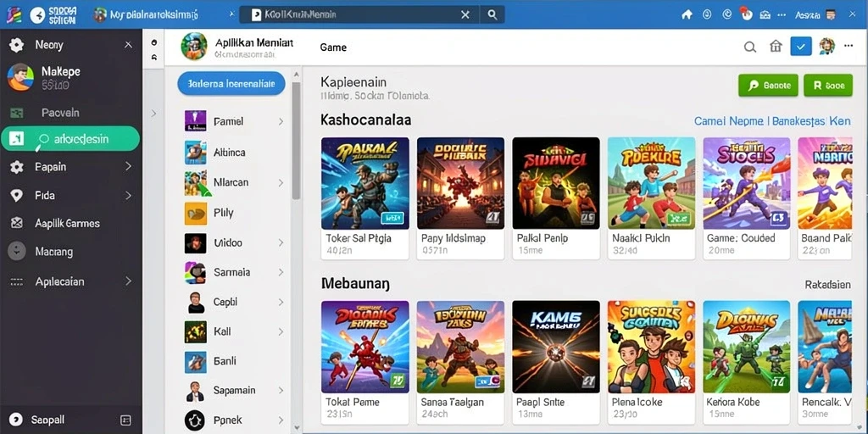
Task: Open the Papy Ildsimap game thumbnail
Action: coord(460,183)
